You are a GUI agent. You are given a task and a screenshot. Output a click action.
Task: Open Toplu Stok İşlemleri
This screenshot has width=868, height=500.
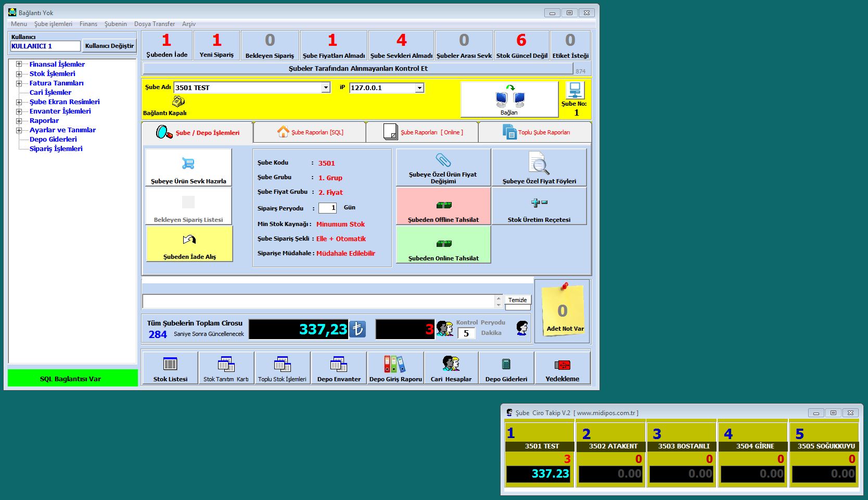[x=282, y=368]
